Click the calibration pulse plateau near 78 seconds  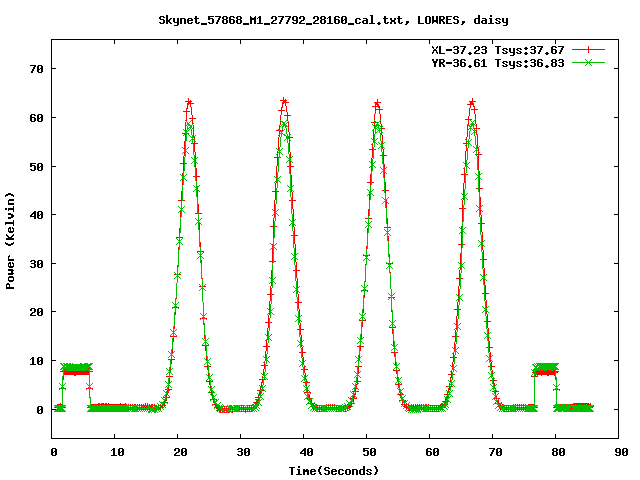point(545,369)
